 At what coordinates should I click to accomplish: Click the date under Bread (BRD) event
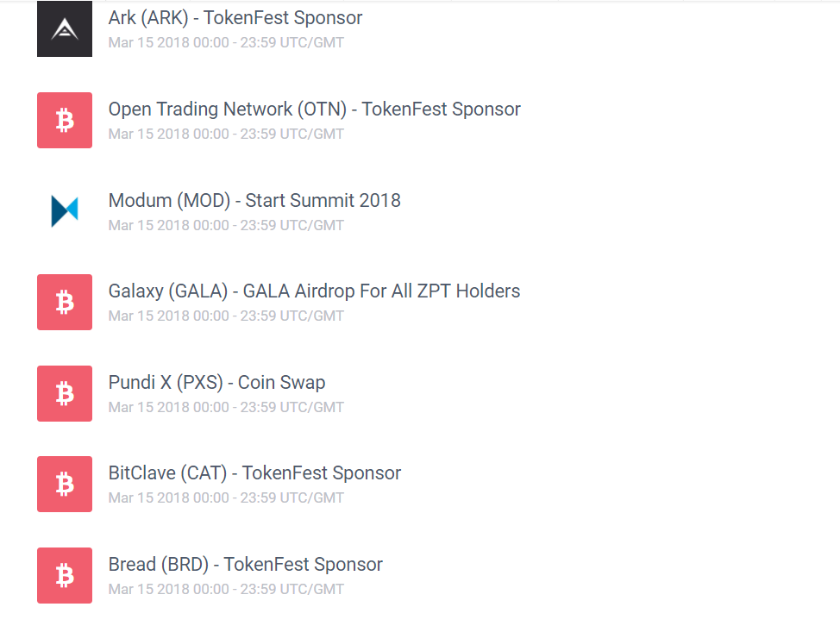tap(226, 590)
